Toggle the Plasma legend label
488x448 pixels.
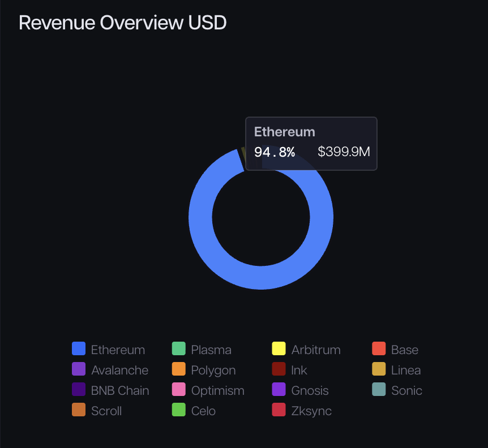(x=211, y=350)
